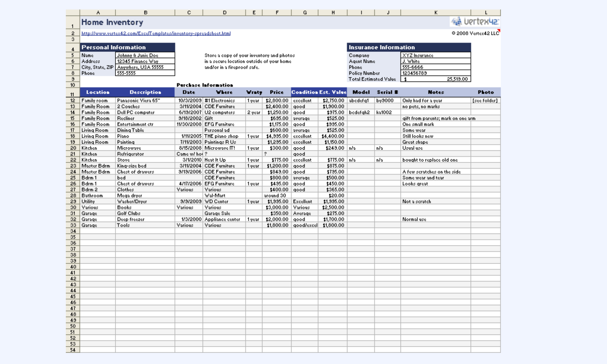The width and height of the screenshot is (607, 364).
Task: Select row 54 header
Action: point(73,350)
